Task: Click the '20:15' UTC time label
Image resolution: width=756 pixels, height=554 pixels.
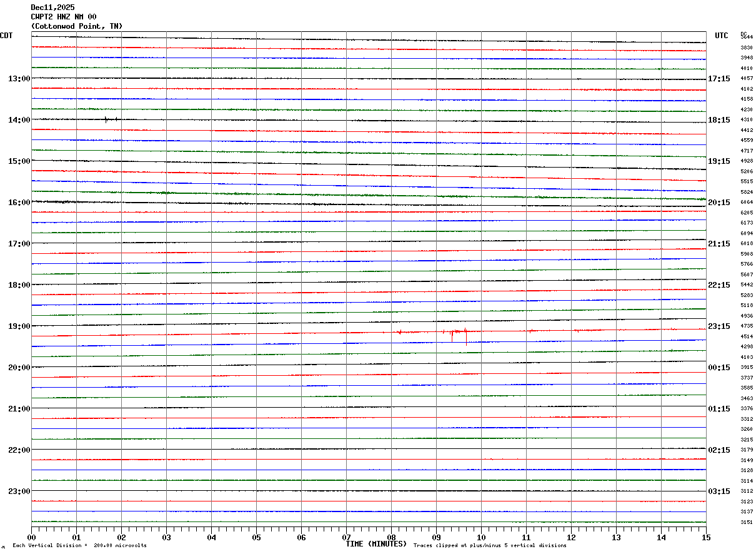Action: pyautogui.click(x=719, y=203)
